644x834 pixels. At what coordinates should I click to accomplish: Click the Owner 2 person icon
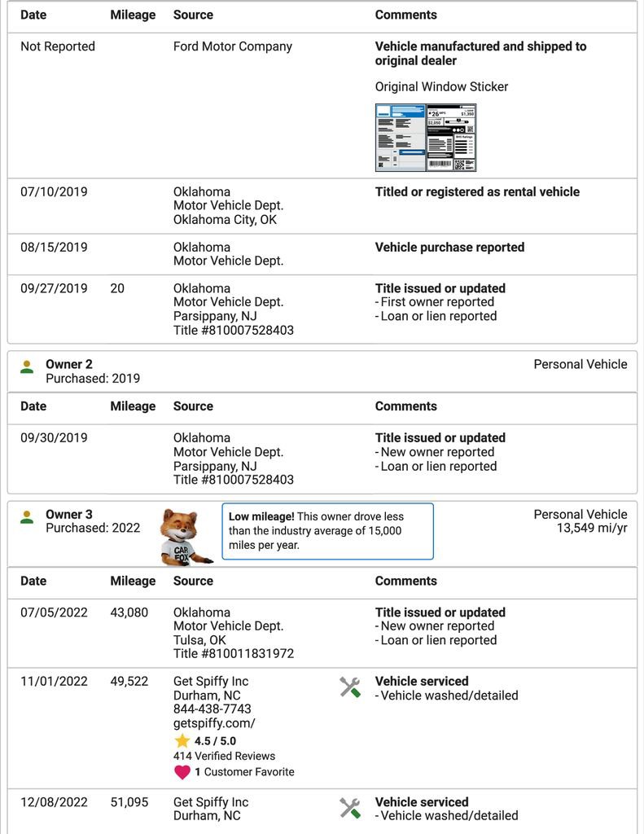coord(27,367)
